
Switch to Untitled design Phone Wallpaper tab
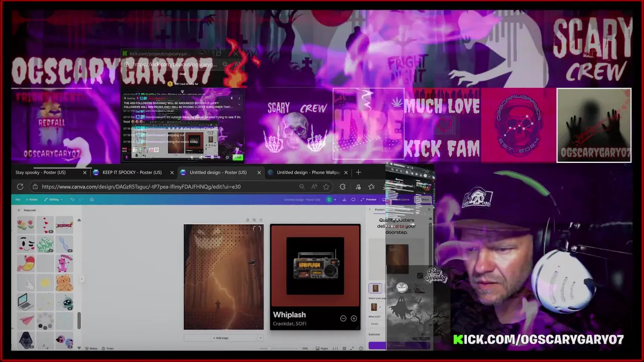tap(308, 172)
